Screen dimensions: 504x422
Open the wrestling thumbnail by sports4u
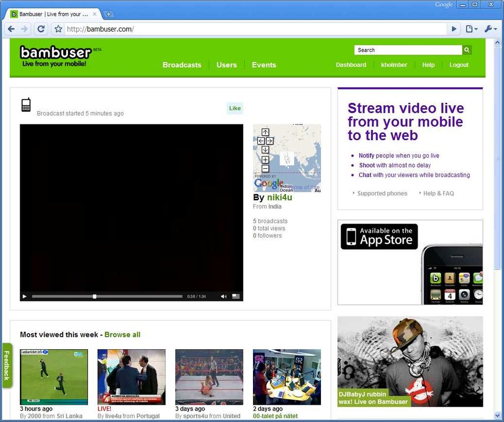(x=209, y=377)
